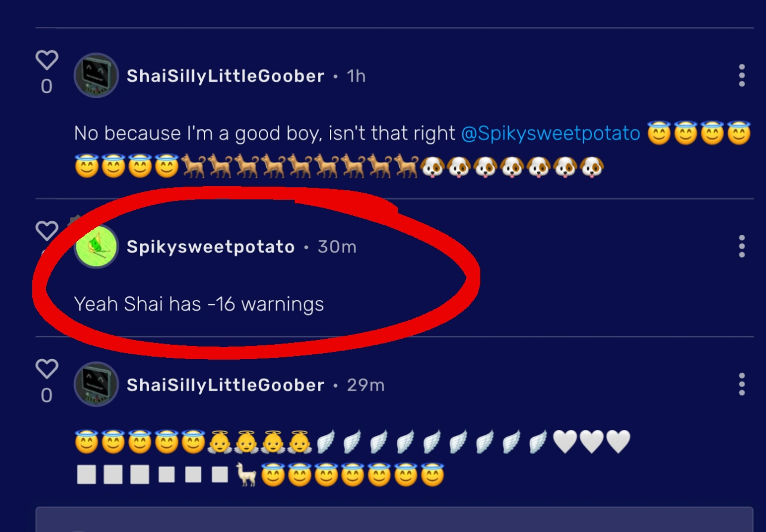Like the first ShaiSillyLittleGoober comment posted 1h ago

click(x=47, y=60)
